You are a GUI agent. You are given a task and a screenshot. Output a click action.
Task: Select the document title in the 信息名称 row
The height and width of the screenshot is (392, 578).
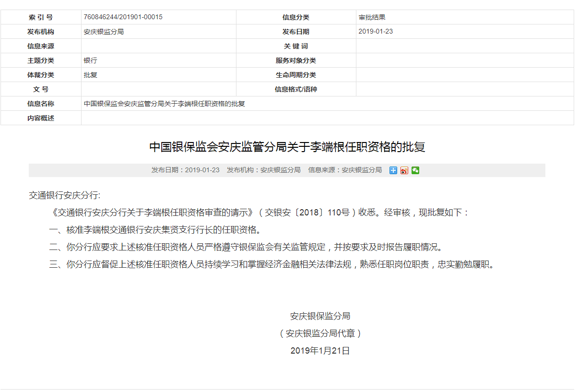[x=165, y=104]
